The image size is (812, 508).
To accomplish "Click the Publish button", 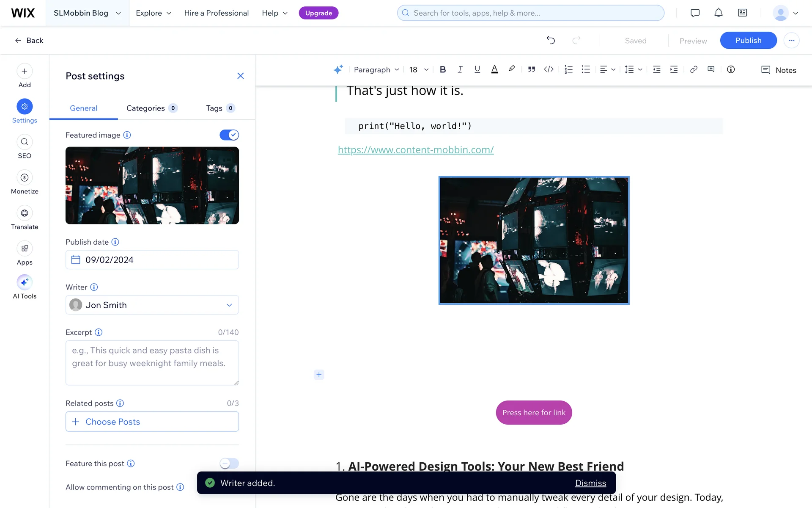I will (x=748, y=41).
